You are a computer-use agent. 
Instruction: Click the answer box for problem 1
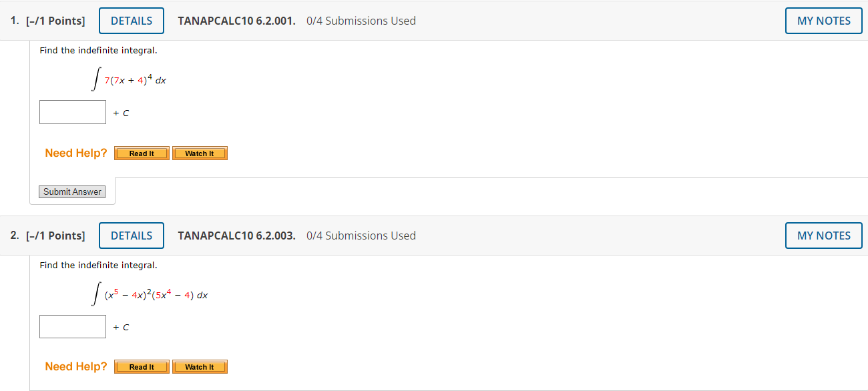[72, 111]
